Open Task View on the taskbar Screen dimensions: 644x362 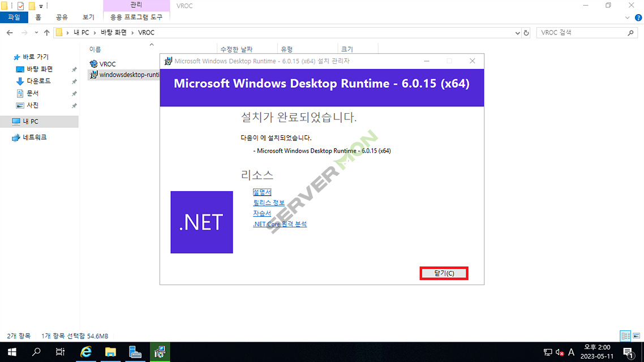tap(61, 352)
